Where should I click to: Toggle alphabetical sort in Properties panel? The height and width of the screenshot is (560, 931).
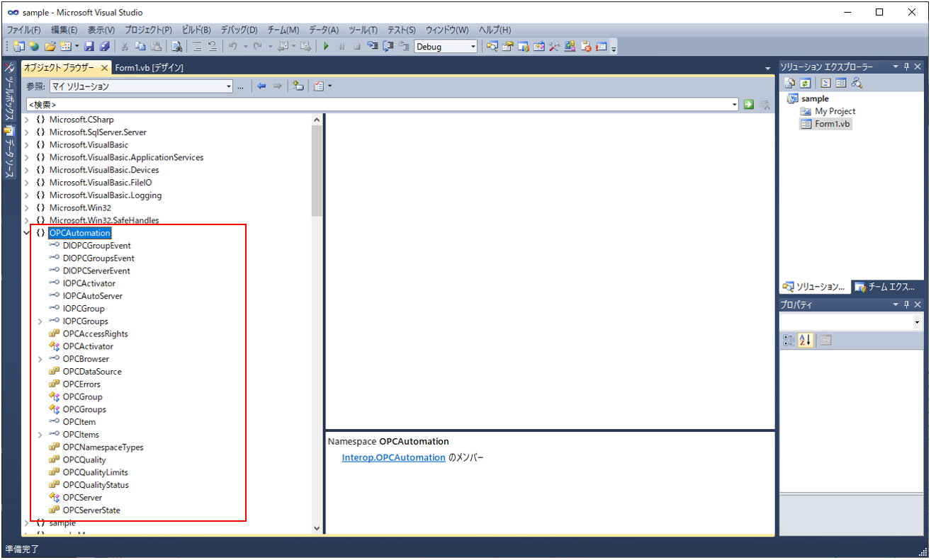coord(805,341)
